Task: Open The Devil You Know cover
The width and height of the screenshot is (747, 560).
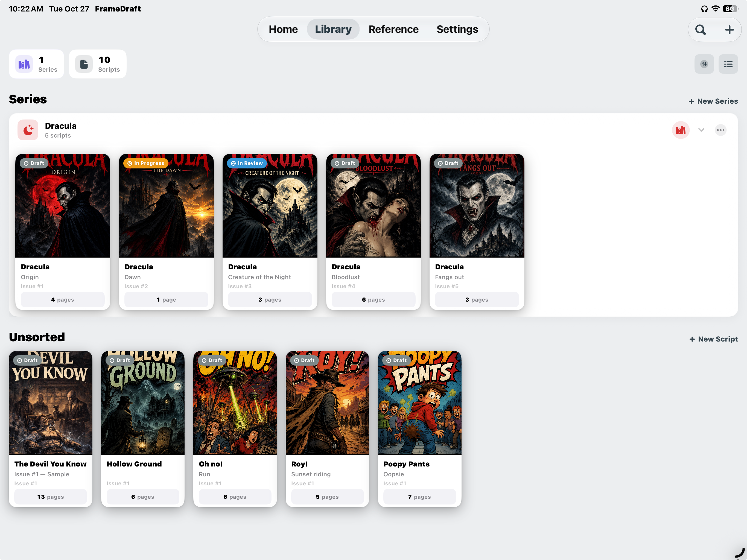Action: 50,402
